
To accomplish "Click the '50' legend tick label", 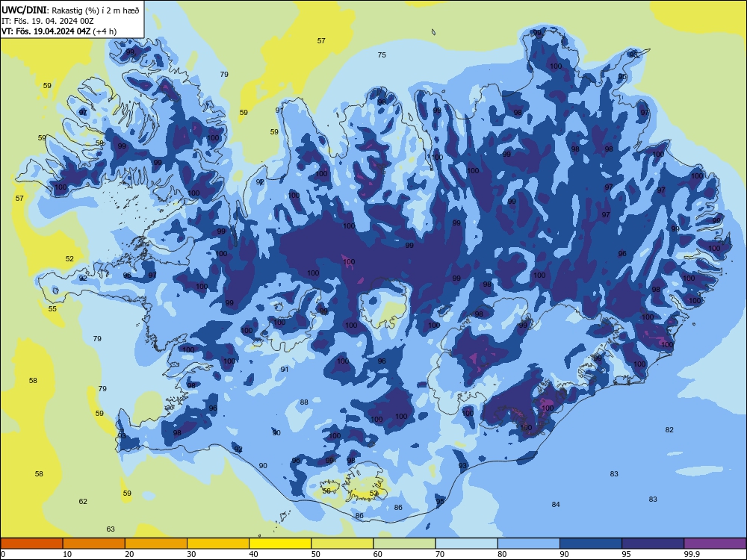I will 316,554.
